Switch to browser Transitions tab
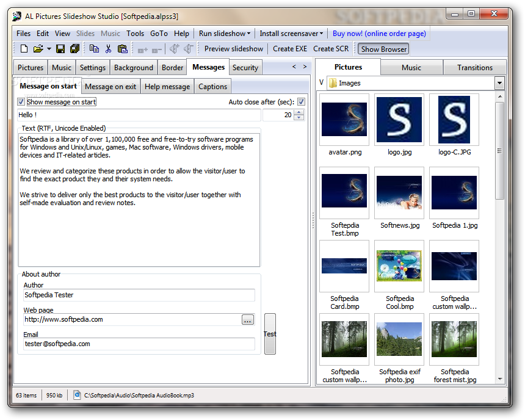Viewport: 525px width, 420px height. [475, 68]
